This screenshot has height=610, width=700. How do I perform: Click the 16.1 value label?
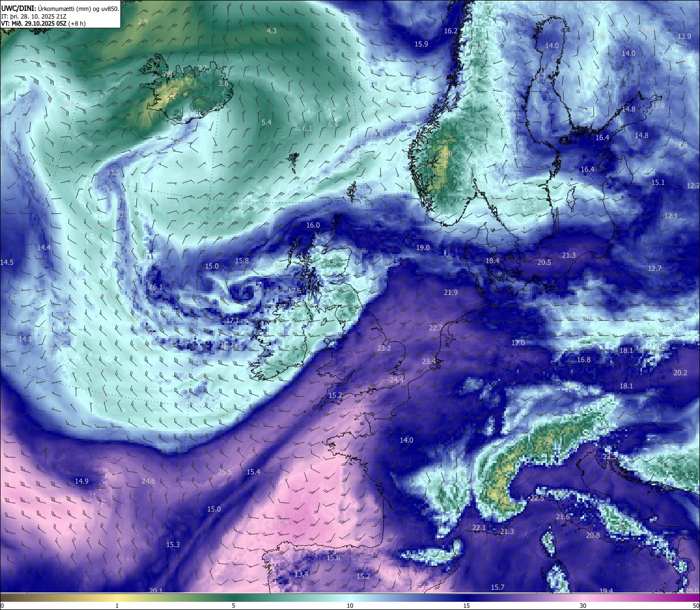point(156,287)
